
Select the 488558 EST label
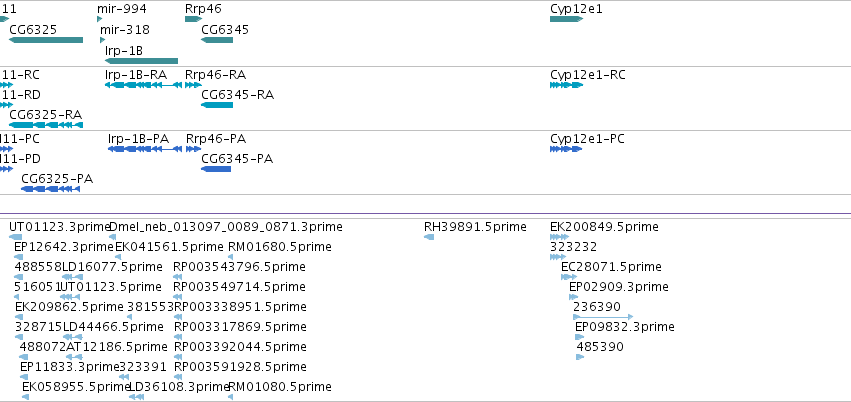coord(38,267)
